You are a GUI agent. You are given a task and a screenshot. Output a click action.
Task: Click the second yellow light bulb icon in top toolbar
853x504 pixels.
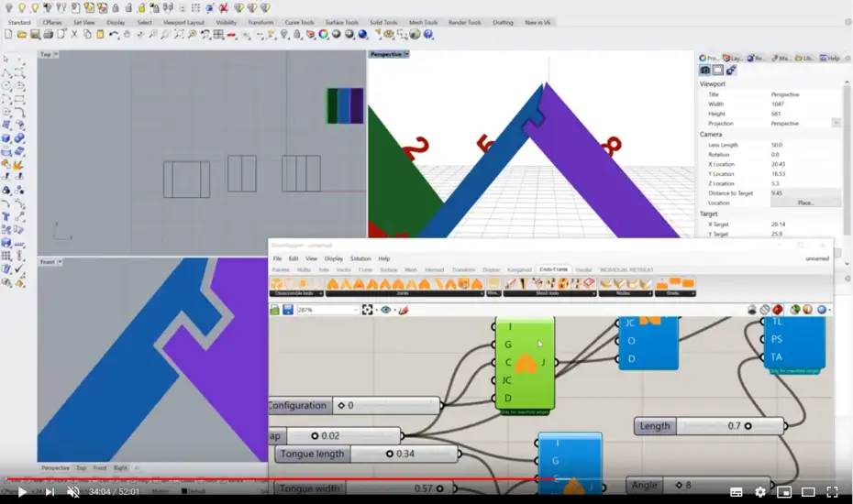[35, 7]
